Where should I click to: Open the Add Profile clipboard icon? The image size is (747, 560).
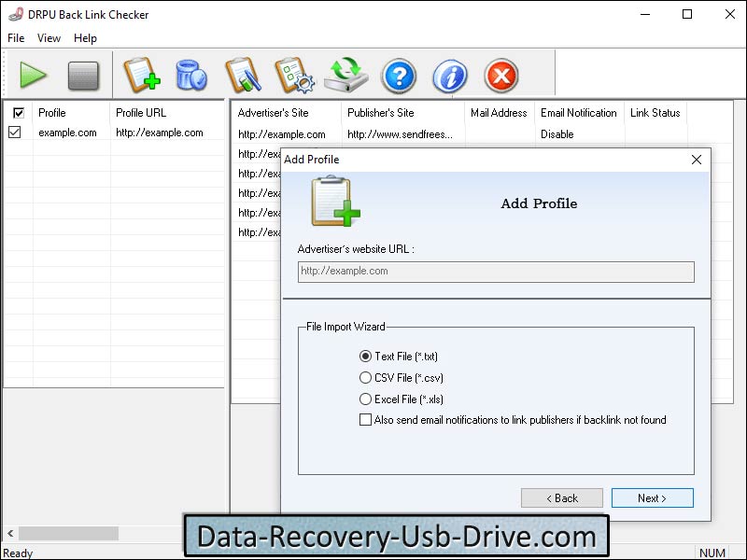click(x=142, y=76)
